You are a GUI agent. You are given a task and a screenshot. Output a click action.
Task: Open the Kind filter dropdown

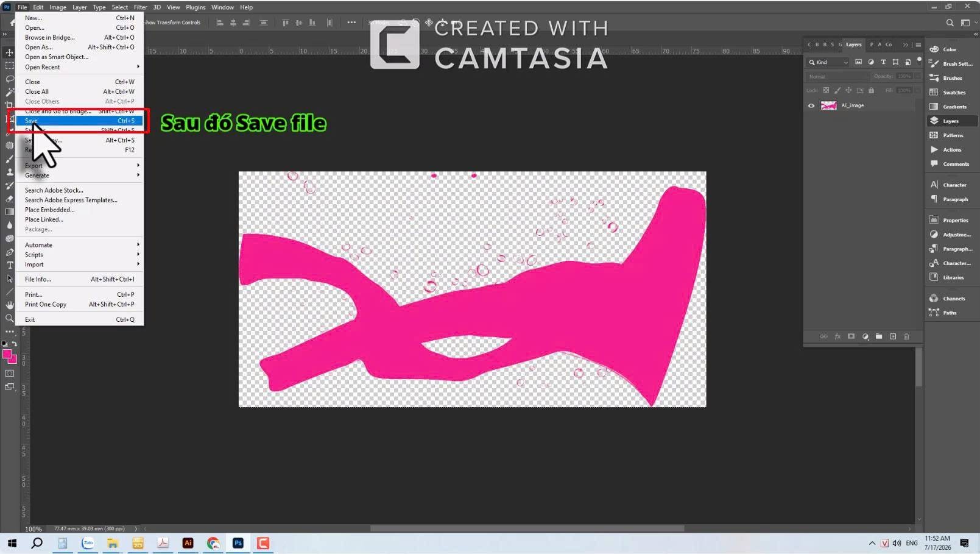828,62
